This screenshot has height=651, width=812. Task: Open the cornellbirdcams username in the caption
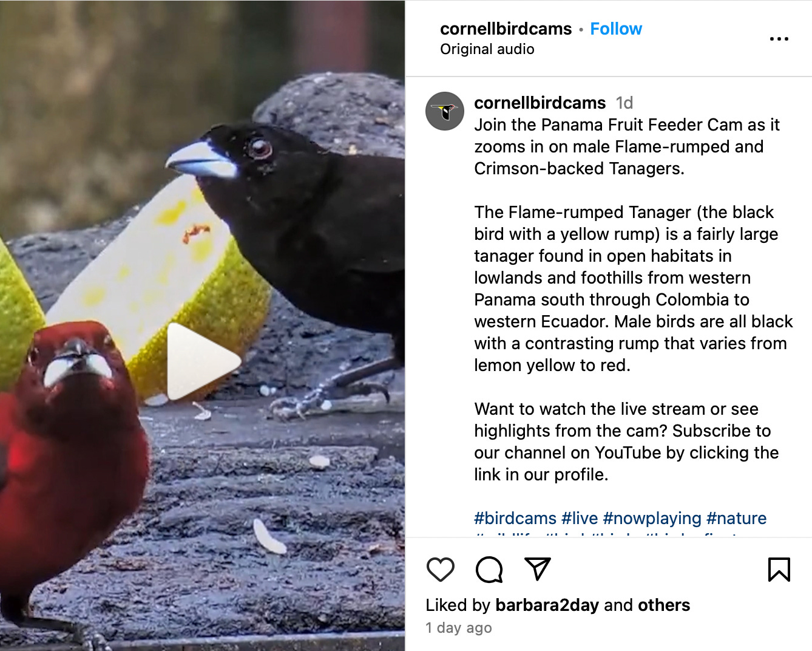click(x=540, y=103)
